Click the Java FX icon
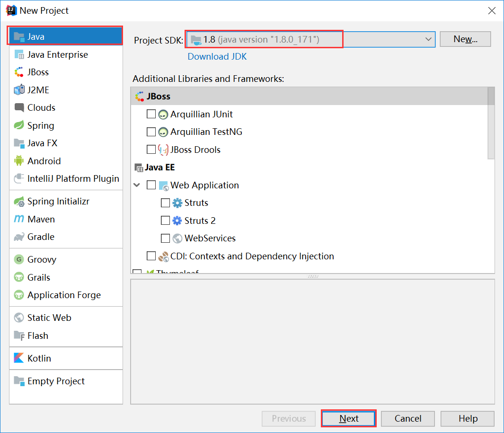 (19, 143)
